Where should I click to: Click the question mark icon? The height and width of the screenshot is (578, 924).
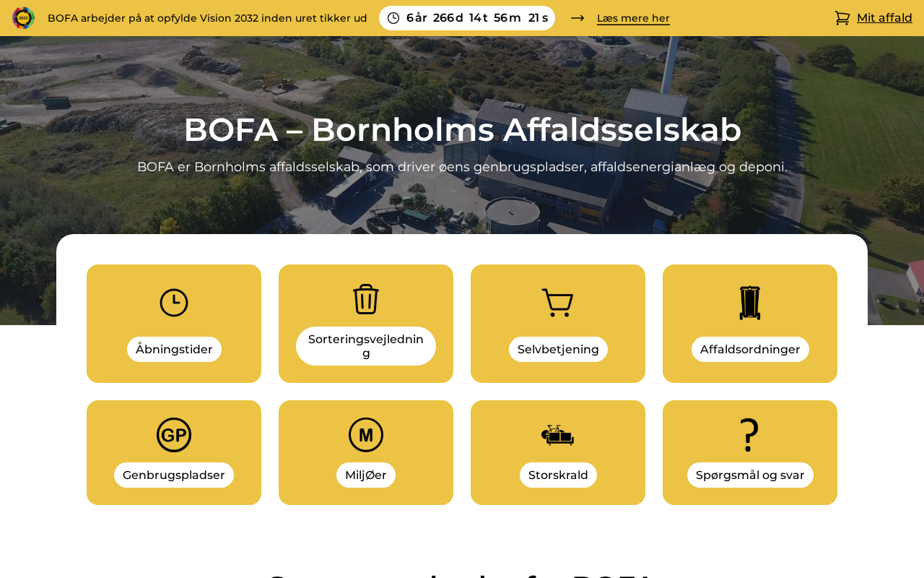point(750,435)
